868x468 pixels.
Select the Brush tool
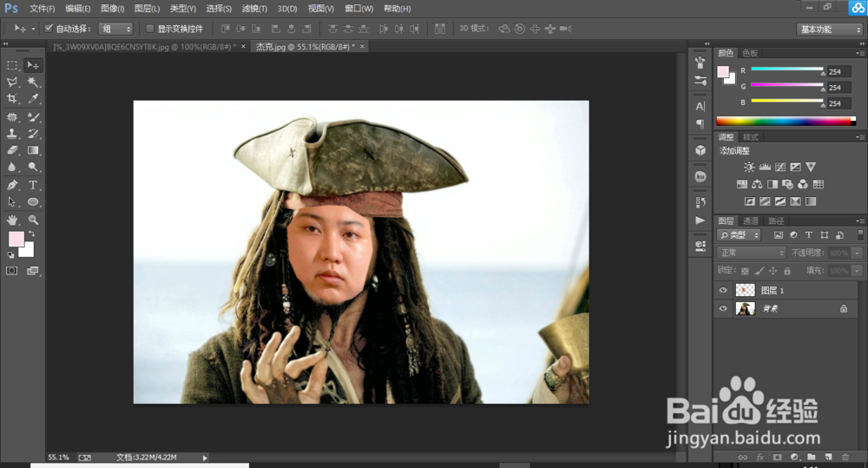(x=33, y=117)
